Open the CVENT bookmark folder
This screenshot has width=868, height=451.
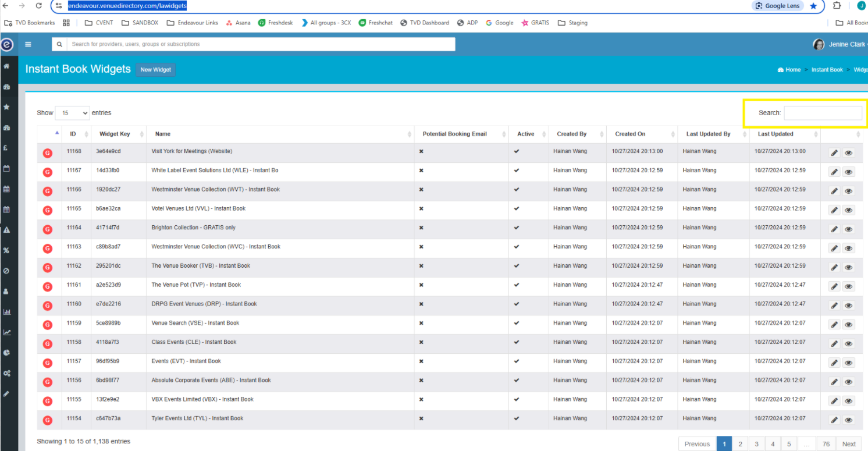pos(99,23)
